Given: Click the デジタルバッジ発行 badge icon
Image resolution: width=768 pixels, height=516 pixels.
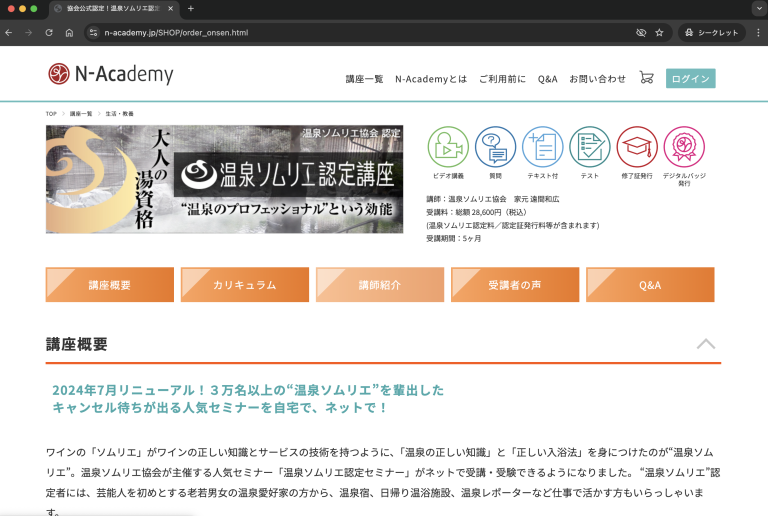Looking at the screenshot, I should pos(684,147).
